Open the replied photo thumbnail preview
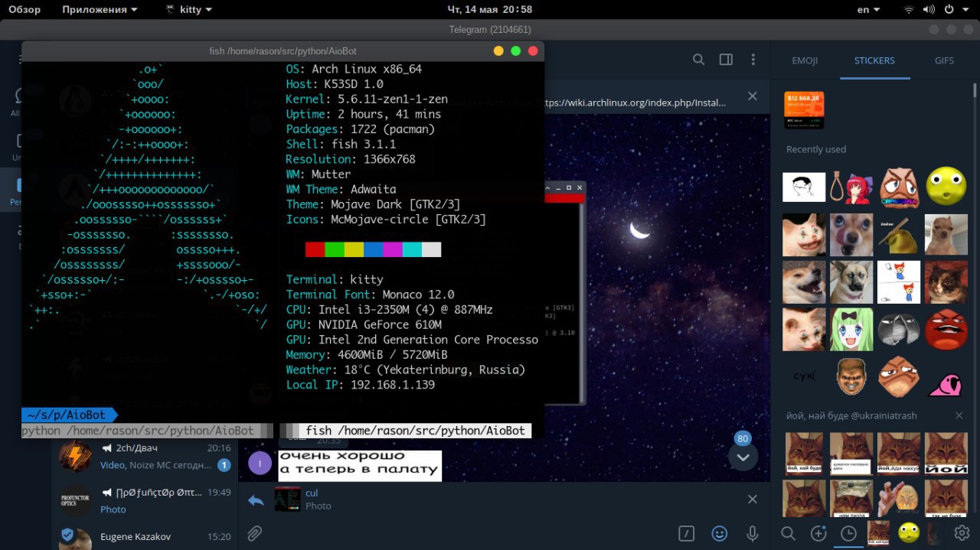This screenshot has width=980, height=550. pyautogui.click(x=288, y=500)
